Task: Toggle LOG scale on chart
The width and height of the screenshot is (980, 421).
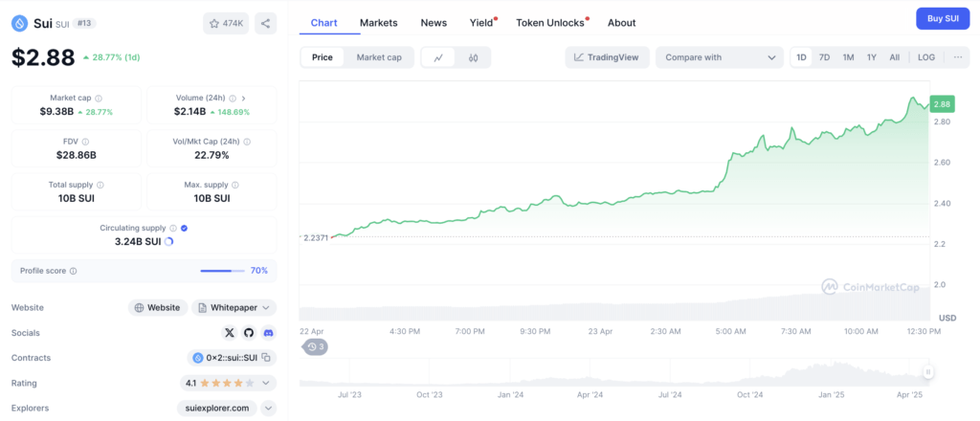Action: [x=926, y=57]
